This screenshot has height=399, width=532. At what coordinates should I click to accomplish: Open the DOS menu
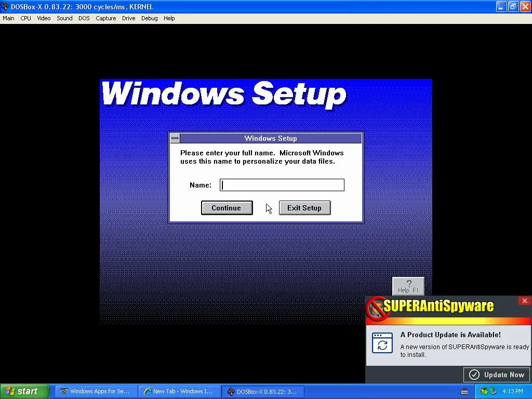(84, 18)
